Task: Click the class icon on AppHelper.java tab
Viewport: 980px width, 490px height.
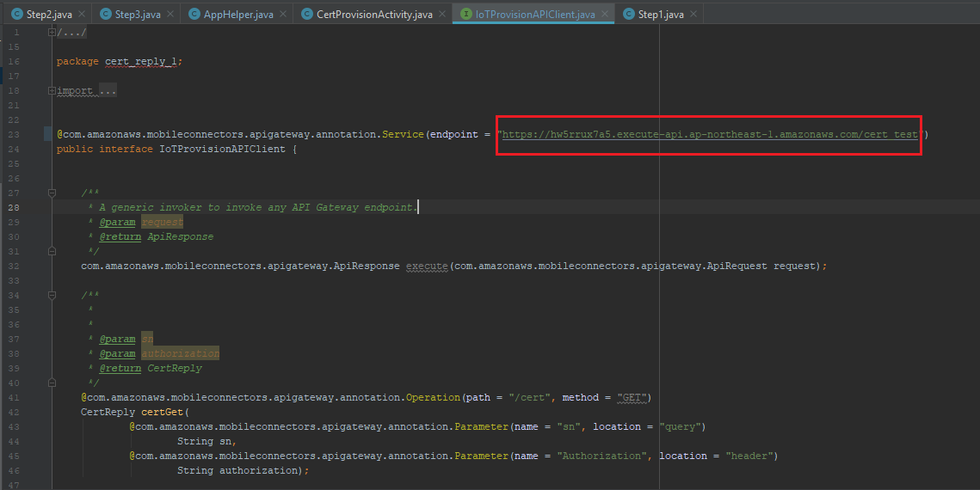Action: pyautogui.click(x=194, y=14)
